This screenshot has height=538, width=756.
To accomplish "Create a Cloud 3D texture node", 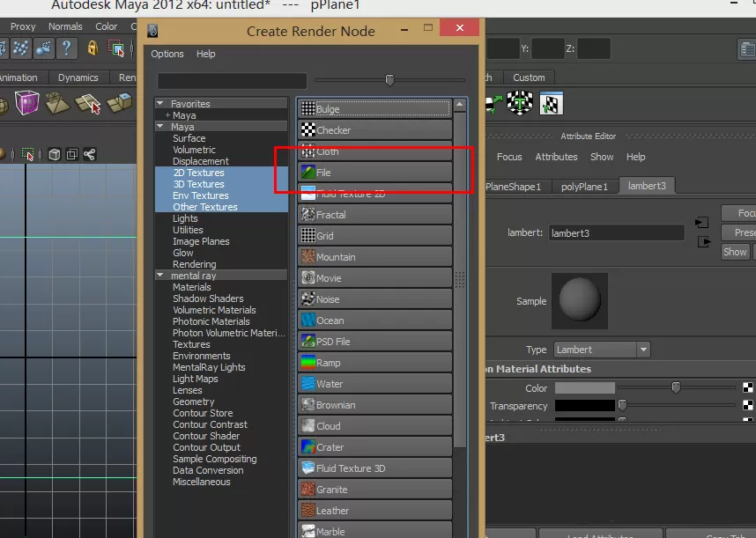I will click(x=375, y=427).
